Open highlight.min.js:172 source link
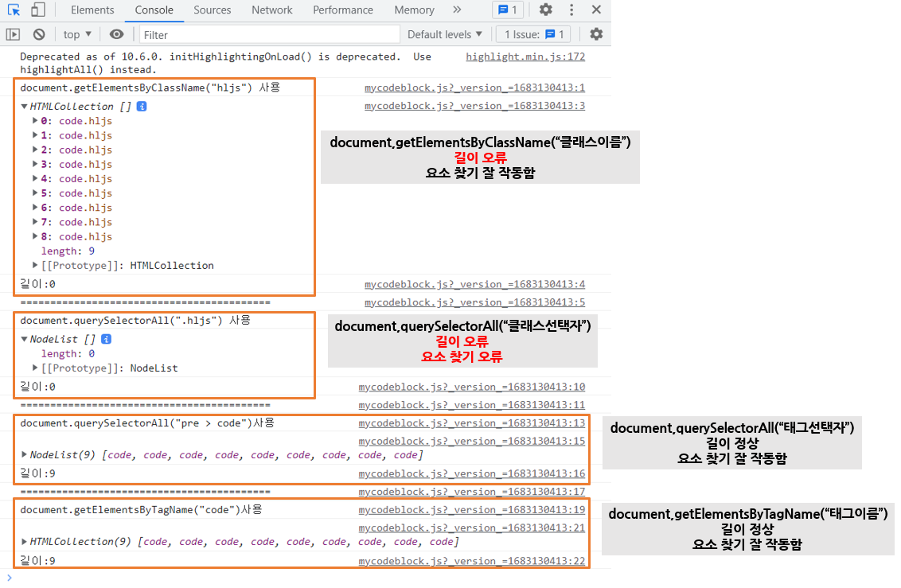901x588 pixels. coord(525,56)
